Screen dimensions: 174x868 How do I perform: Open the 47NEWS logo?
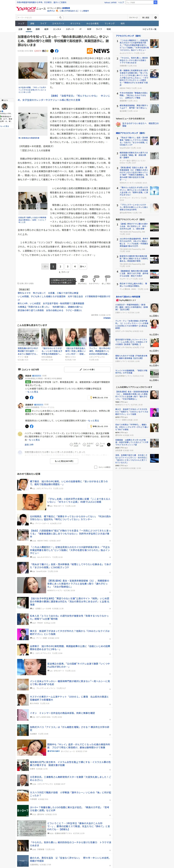coord(98,51)
